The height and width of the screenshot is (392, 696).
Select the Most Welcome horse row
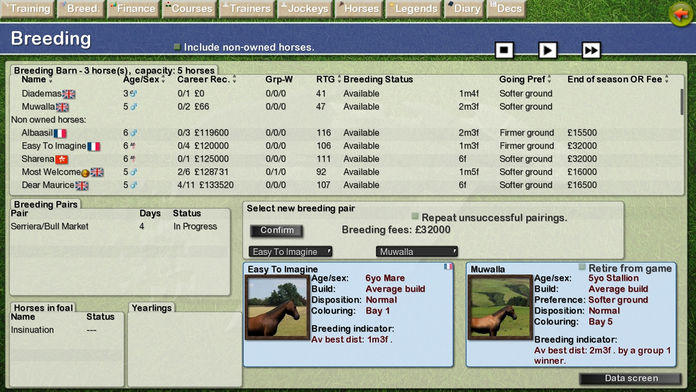click(x=345, y=172)
